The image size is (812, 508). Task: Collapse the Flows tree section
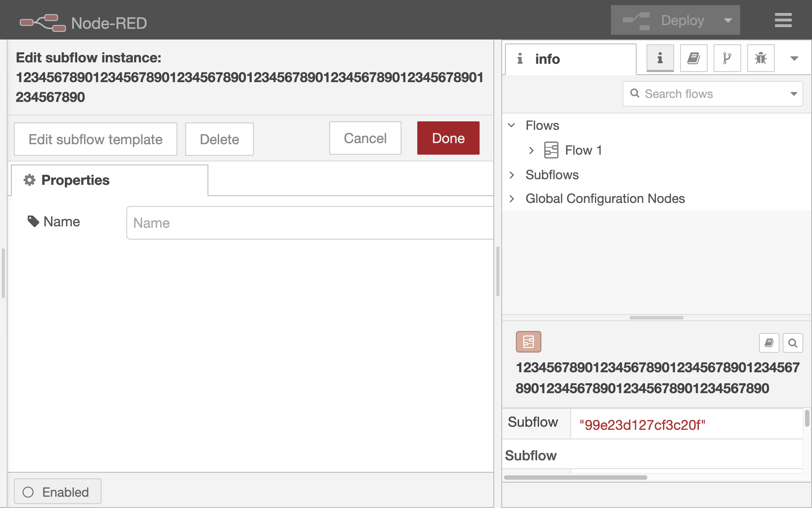[x=511, y=125]
